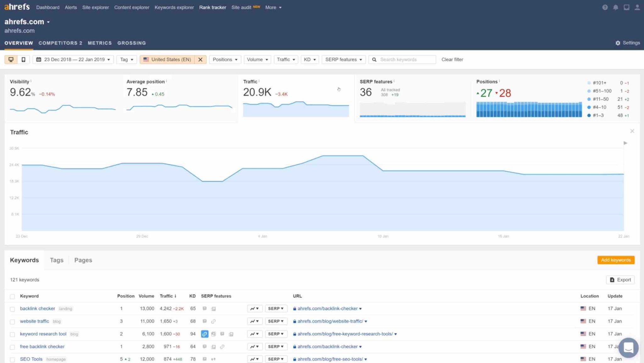Screen dimensions: 644x363
Task: Open the ahrefs.com project switcher dropdown
Action: click(x=27, y=22)
